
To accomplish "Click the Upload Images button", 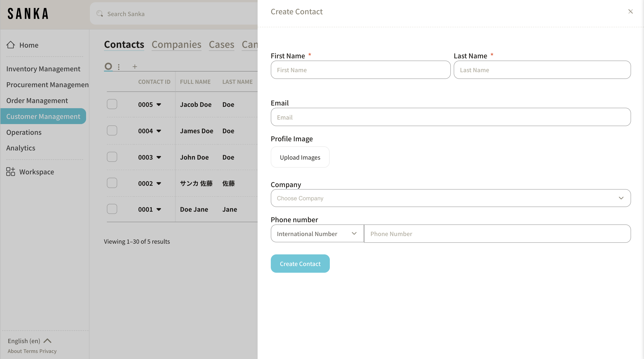I will pyautogui.click(x=300, y=157).
